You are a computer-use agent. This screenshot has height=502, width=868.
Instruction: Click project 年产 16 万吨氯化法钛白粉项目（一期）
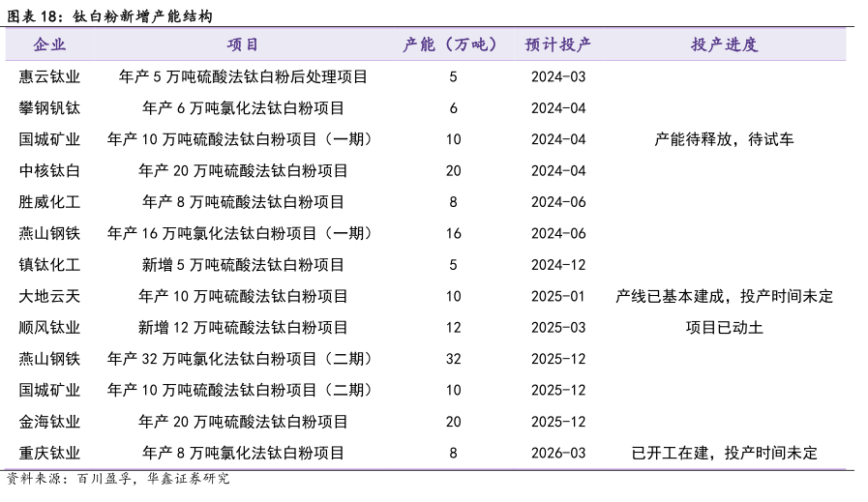coord(240,233)
